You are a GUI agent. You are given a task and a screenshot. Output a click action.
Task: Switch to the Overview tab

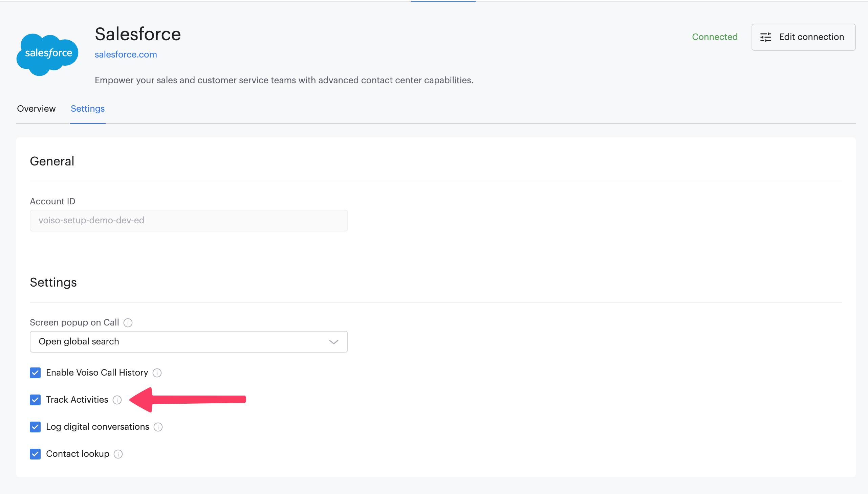pyautogui.click(x=36, y=109)
